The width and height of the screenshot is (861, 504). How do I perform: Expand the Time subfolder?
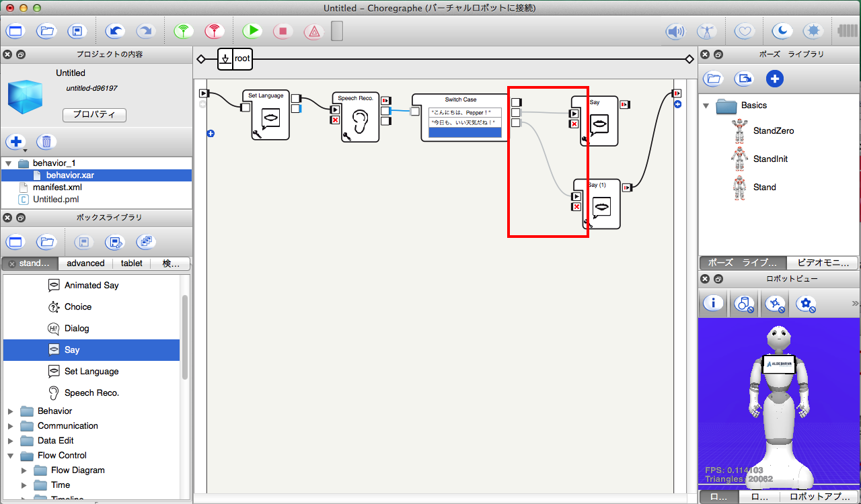pyautogui.click(x=25, y=485)
